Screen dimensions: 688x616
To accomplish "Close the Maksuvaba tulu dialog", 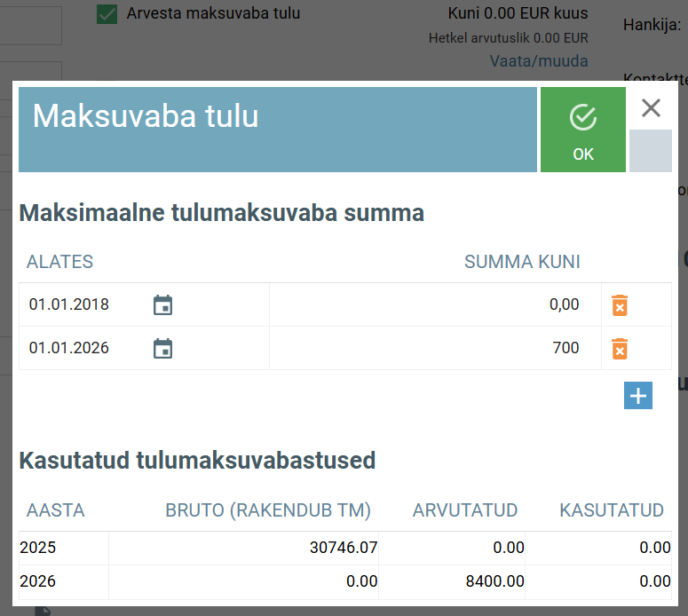I will tap(651, 108).
